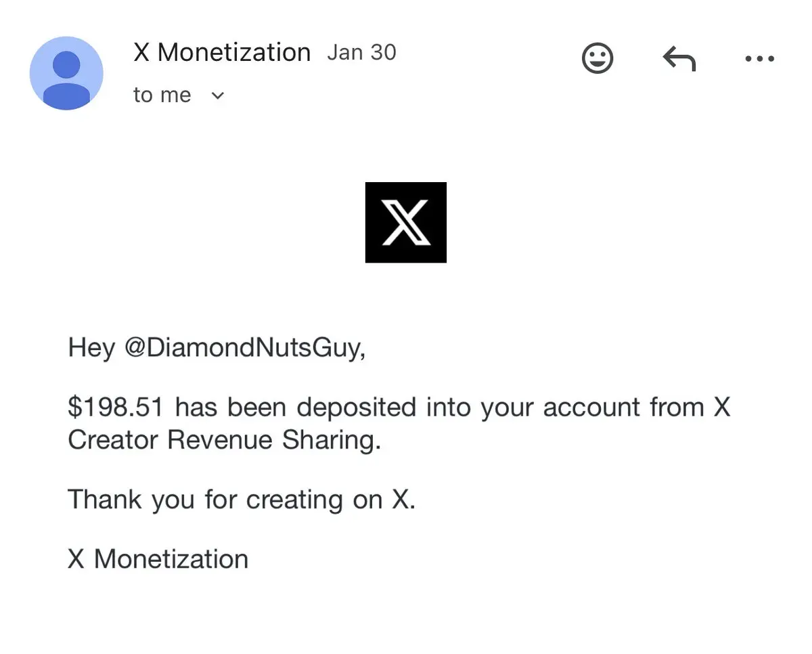Click the $198.51 deposit amount
The height and width of the screenshot is (654, 812).
116,408
